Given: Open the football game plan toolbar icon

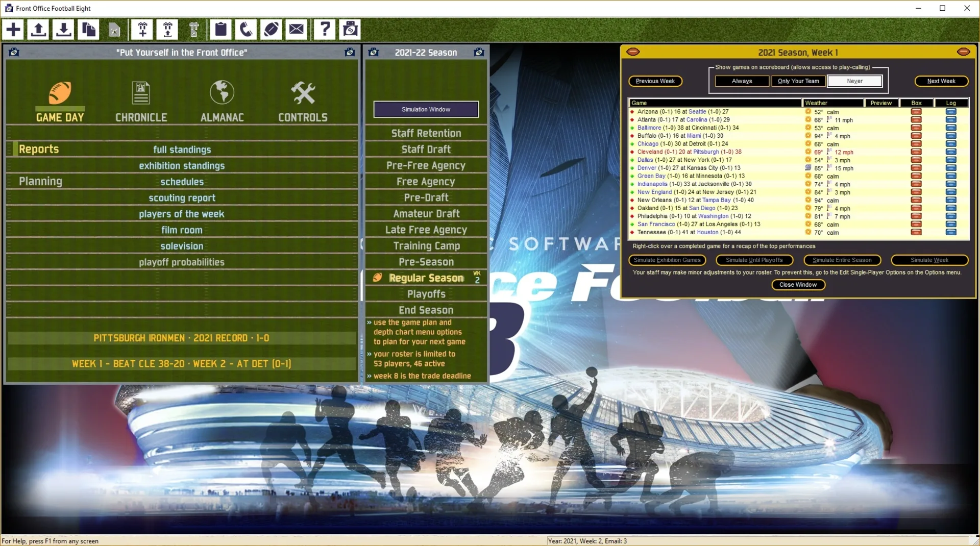Looking at the screenshot, I should (x=271, y=29).
